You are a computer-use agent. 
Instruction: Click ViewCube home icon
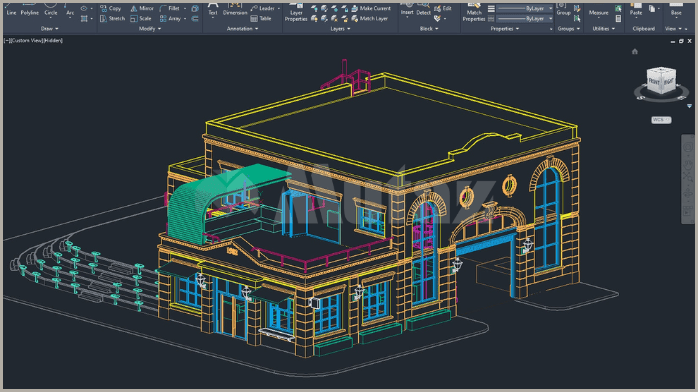coord(635,52)
